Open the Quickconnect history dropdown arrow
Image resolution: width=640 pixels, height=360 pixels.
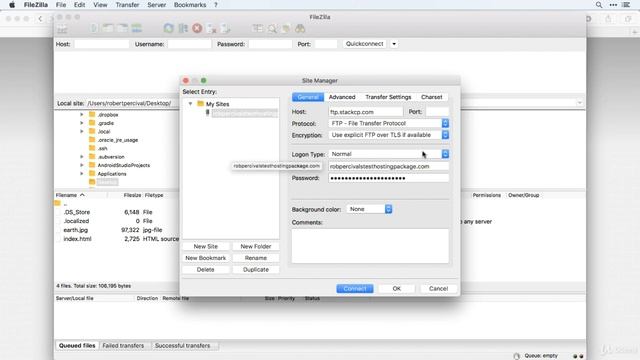[394, 44]
